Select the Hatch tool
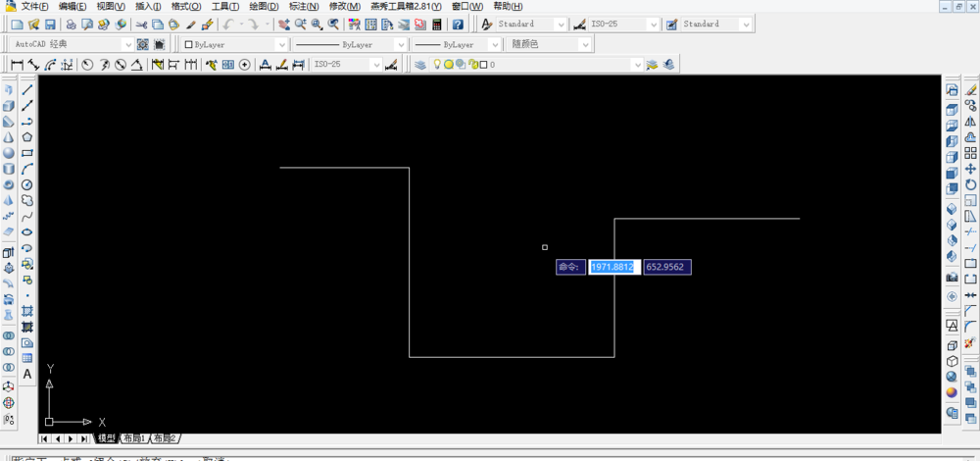This screenshot has width=980, height=461. click(27, 311)
